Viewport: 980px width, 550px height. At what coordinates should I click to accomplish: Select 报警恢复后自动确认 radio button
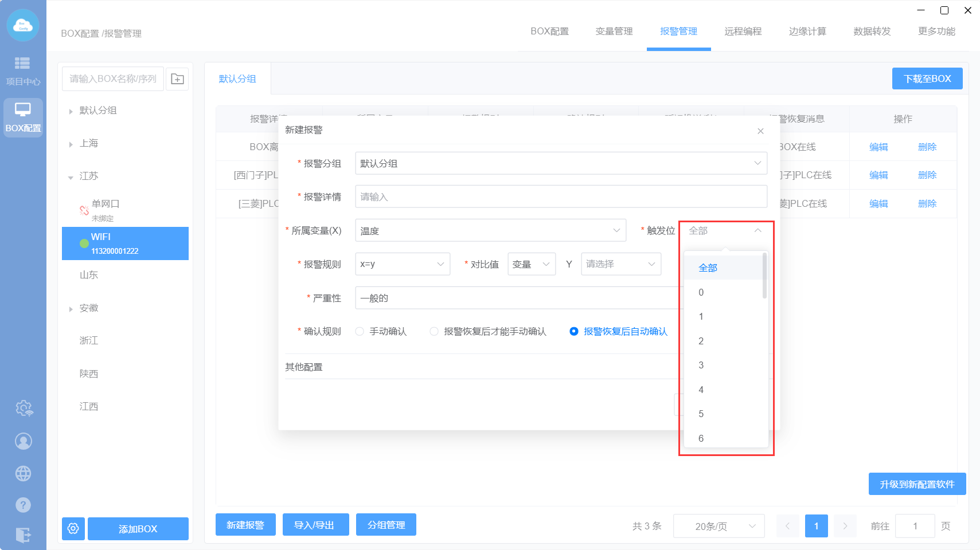pos(573,332)
